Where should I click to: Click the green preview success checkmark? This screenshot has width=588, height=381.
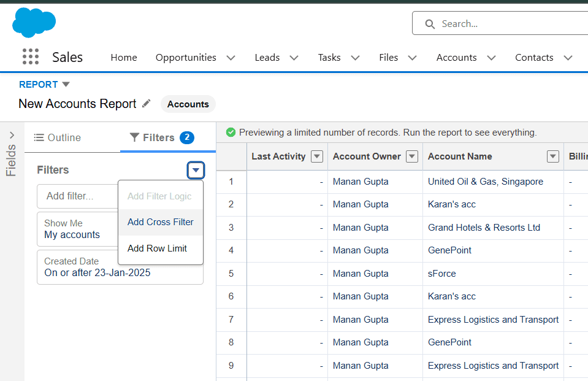pyautogui.click(x=231, y=133)
